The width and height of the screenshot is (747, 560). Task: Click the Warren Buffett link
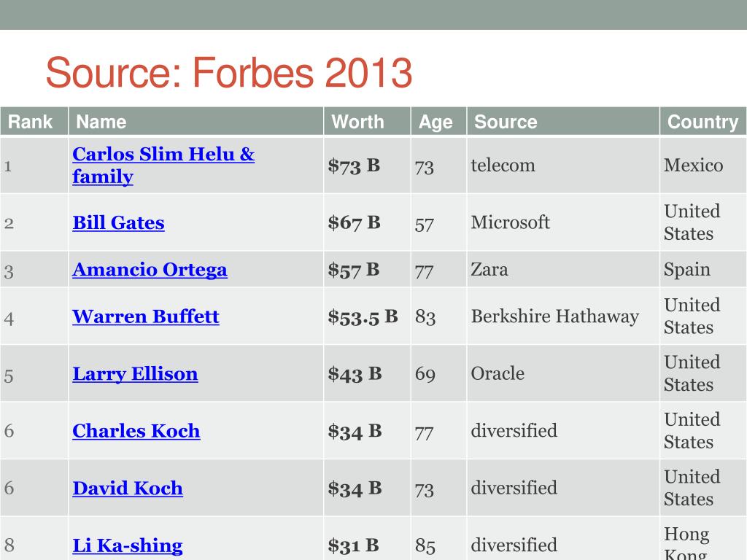coord(146,316)
